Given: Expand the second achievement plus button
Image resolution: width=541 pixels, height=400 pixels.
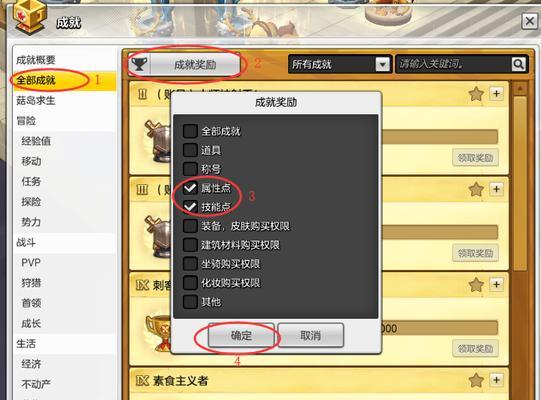Looking at the screenshot, I should (496, 189).
